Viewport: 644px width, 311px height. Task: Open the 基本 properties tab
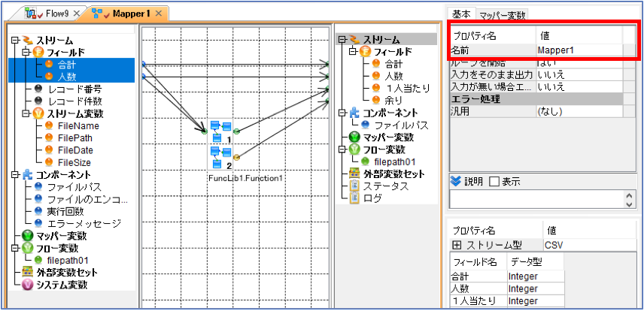pos(462,14)
